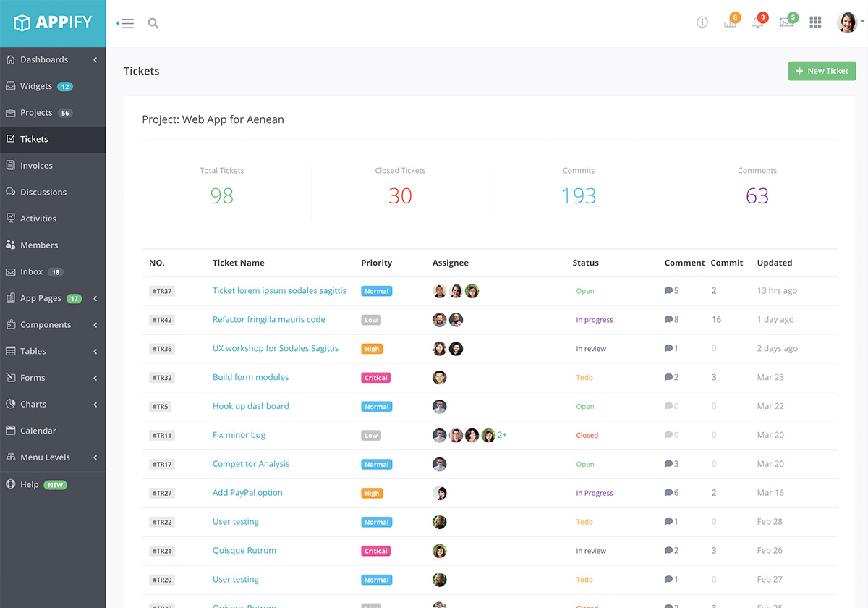Image resolution: width=868 pixels, height=608 pixels.
Task: Click comment bubble icon for ticket #TR42
Action: [x=668, y=320]
